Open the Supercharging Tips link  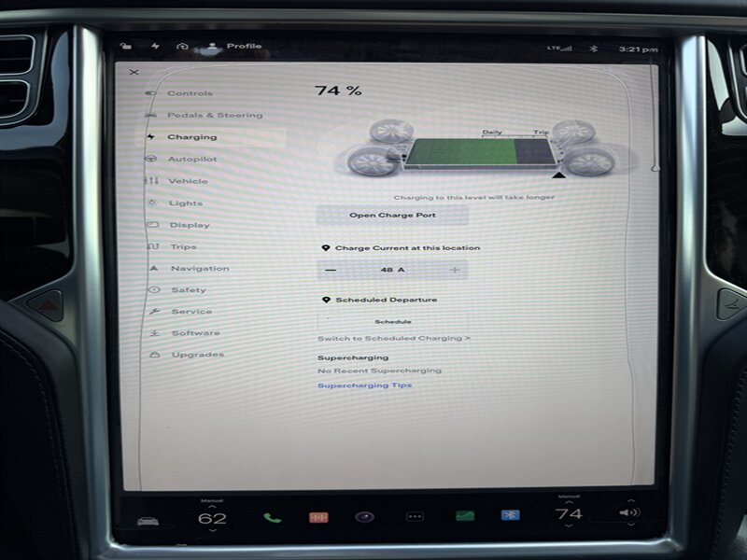point(364,385)
